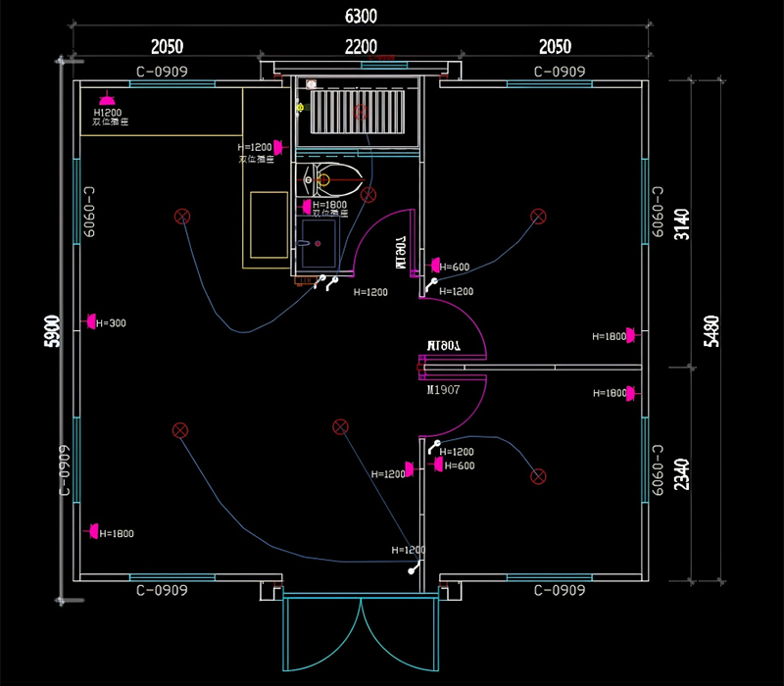The height and width of the screenshot is (686, 784).
Task: Click the H=1800 socket on lower-left wall
Action: 94,531
